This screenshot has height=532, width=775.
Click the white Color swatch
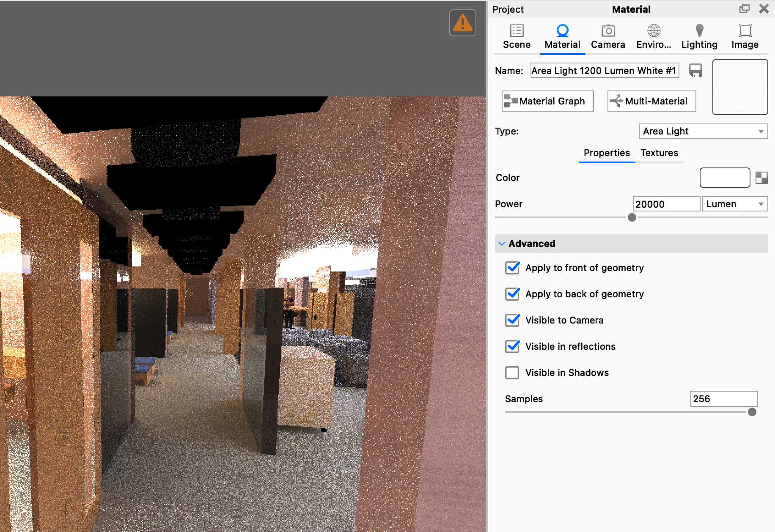click(x=725, y=178)
